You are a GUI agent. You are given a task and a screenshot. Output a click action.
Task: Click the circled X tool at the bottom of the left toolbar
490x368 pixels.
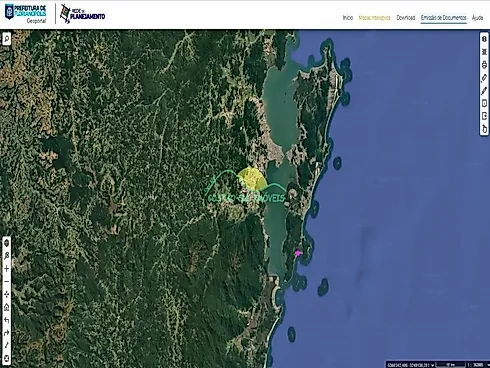tap(6, 359)
